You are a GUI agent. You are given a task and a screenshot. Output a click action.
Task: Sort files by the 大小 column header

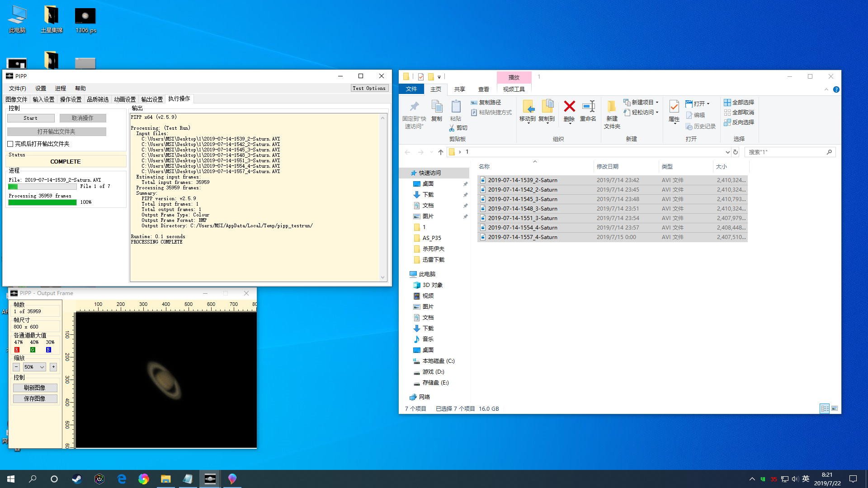tap(731, 167)
